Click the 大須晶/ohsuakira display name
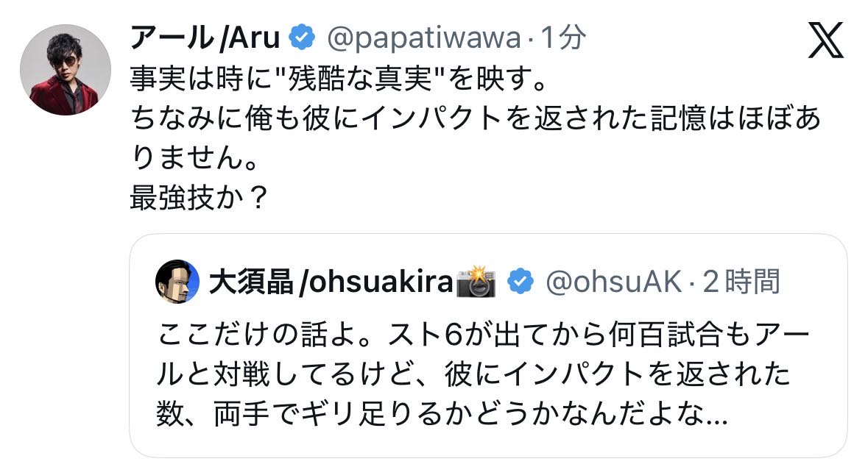The height and width of the screenshot is (467, 868). [x=330, y=282]
